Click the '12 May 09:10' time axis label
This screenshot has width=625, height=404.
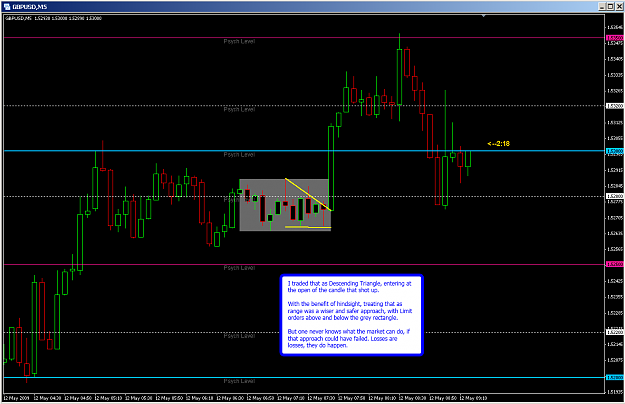pos(474,398)
